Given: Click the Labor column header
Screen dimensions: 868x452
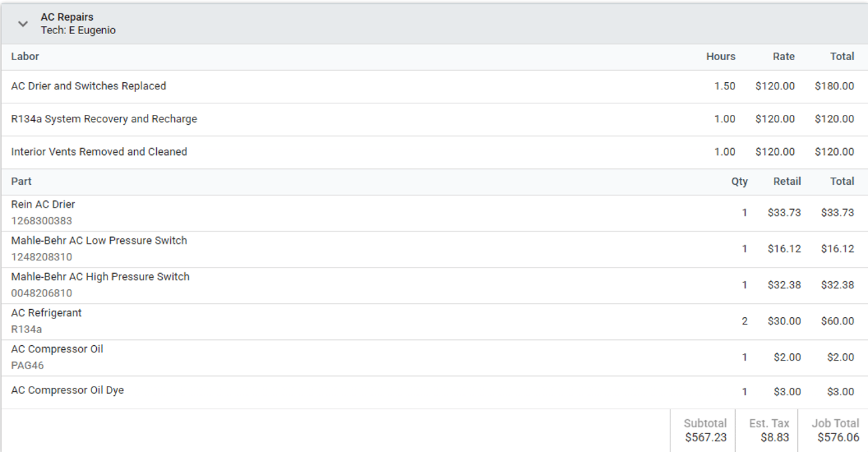Looking at the screenshot, I should [x=25, y=57].
